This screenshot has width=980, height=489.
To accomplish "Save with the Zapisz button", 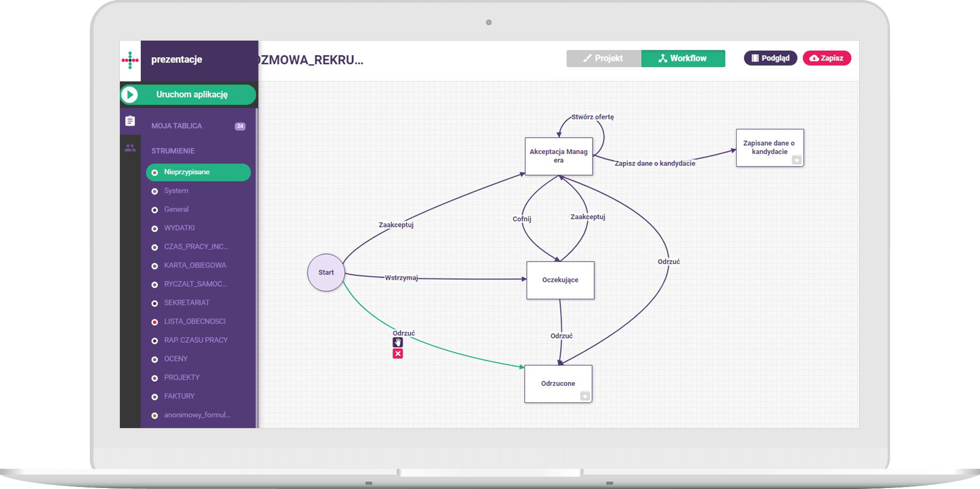I will pos(826,58).
